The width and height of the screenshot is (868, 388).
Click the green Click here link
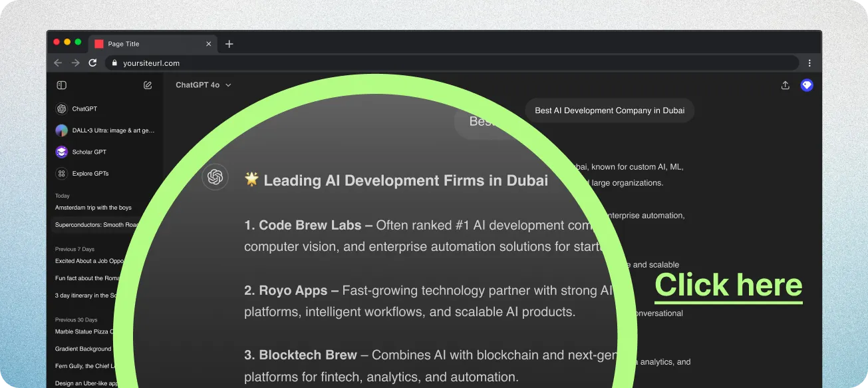[728, 286]
